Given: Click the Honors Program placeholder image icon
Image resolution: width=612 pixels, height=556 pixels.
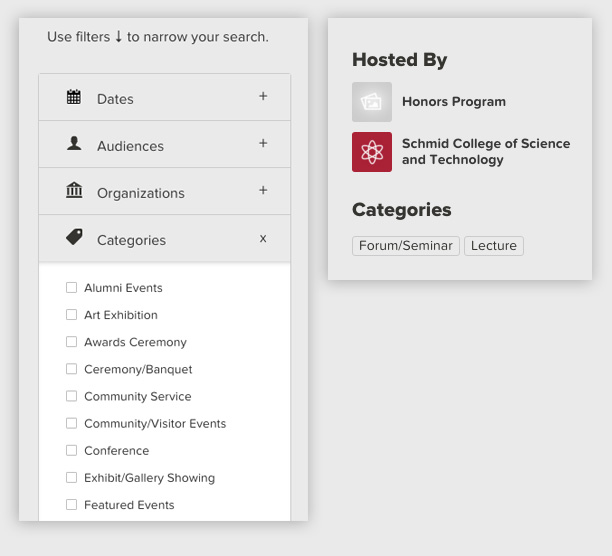Looking at the screenshot, I should point(372,102).
